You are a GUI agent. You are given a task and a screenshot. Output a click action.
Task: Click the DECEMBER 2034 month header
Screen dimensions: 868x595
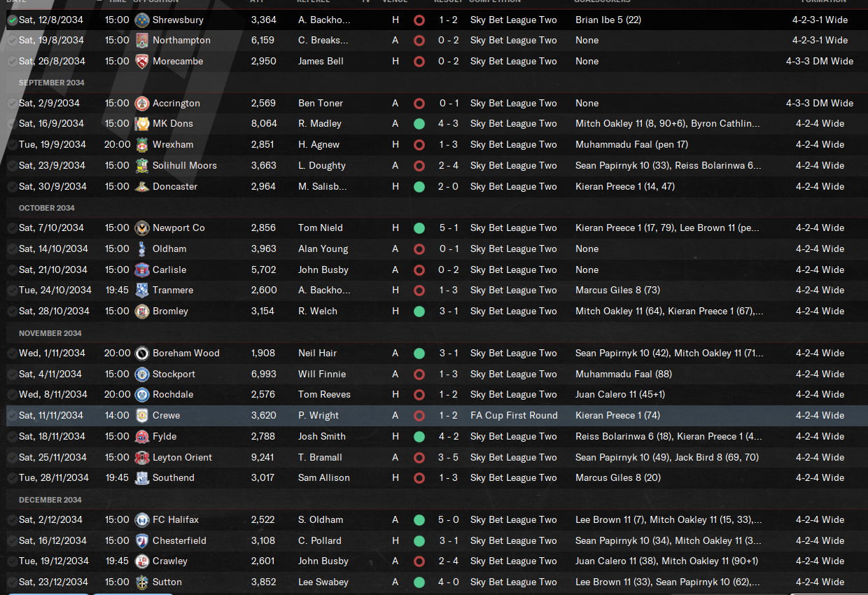tap(50, 500)
